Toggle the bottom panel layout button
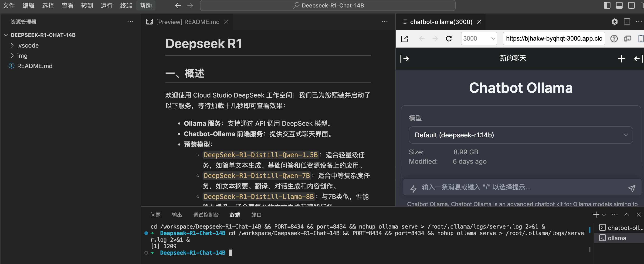 619,5
